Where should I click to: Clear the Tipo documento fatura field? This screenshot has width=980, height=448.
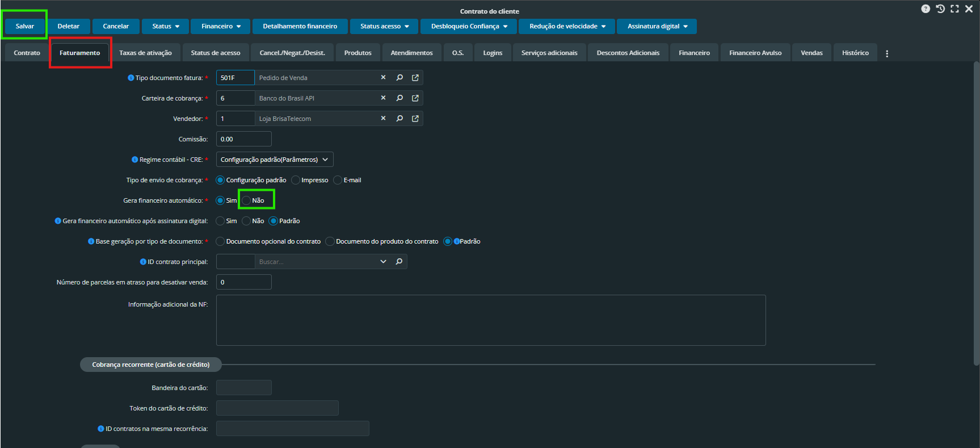(x=383, y=78)
